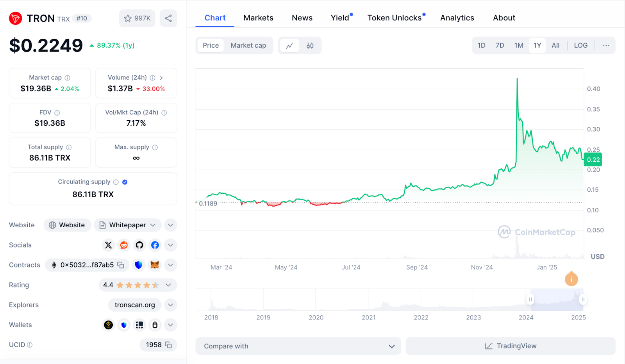Switch chart to Price view

(x=211, y=45)
